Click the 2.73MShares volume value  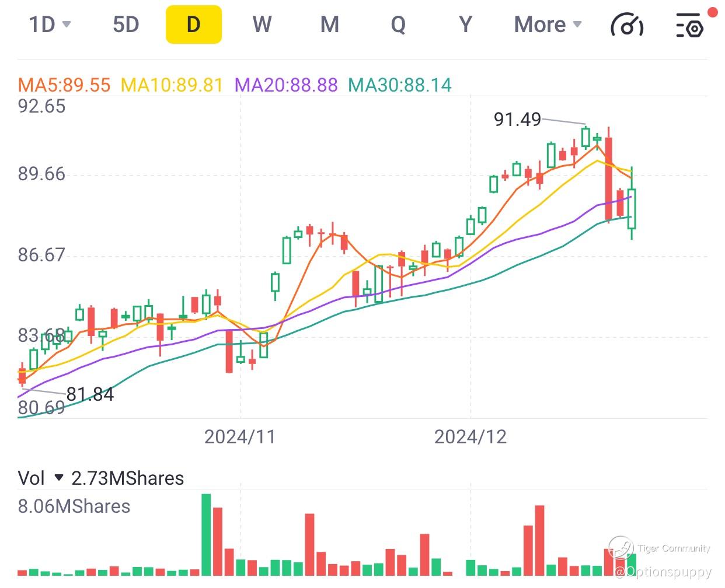128,478
